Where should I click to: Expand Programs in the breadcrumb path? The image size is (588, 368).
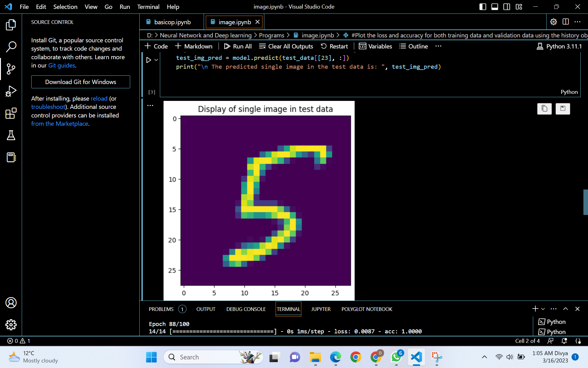pos(271,35)
